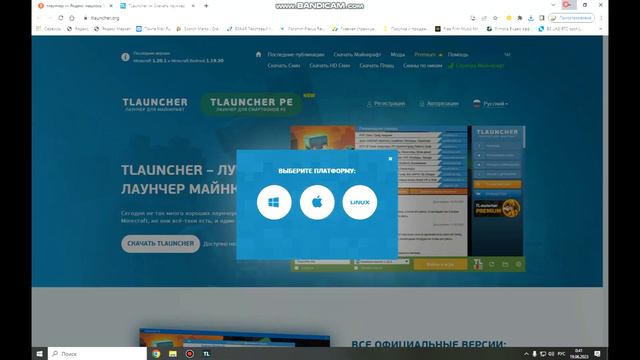Screen dimensions: 640x360
Task: Open the browser side panel icon
Action: pos(542,18)
